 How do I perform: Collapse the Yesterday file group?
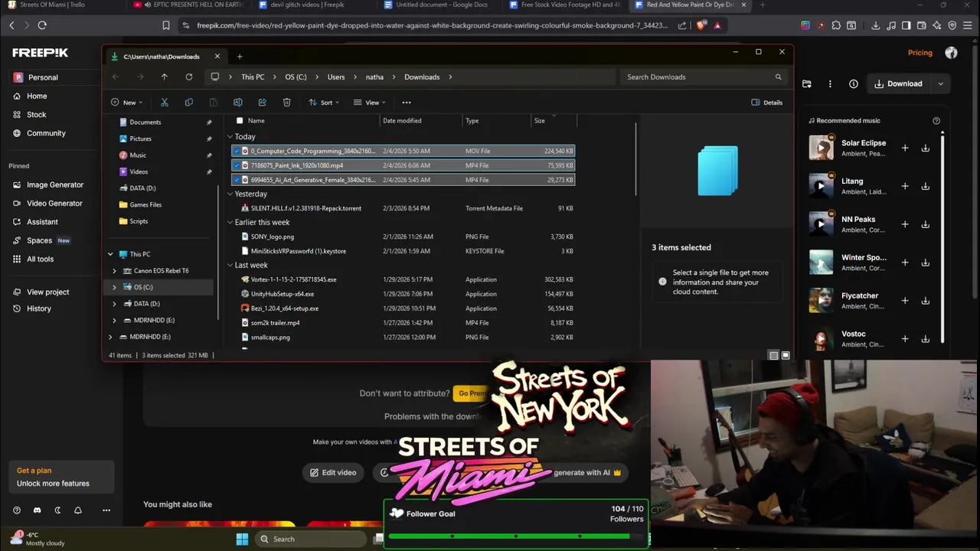(230, 194)
